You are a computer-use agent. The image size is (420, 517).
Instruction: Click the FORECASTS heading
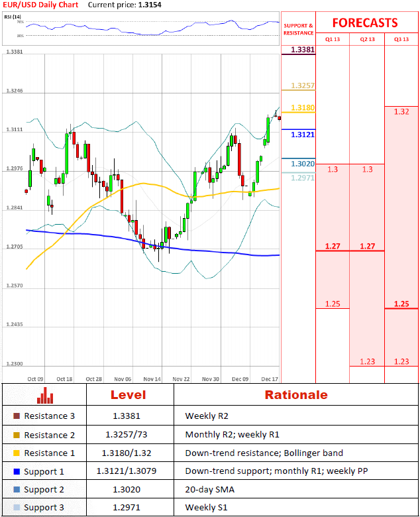[x=365, y=23]
